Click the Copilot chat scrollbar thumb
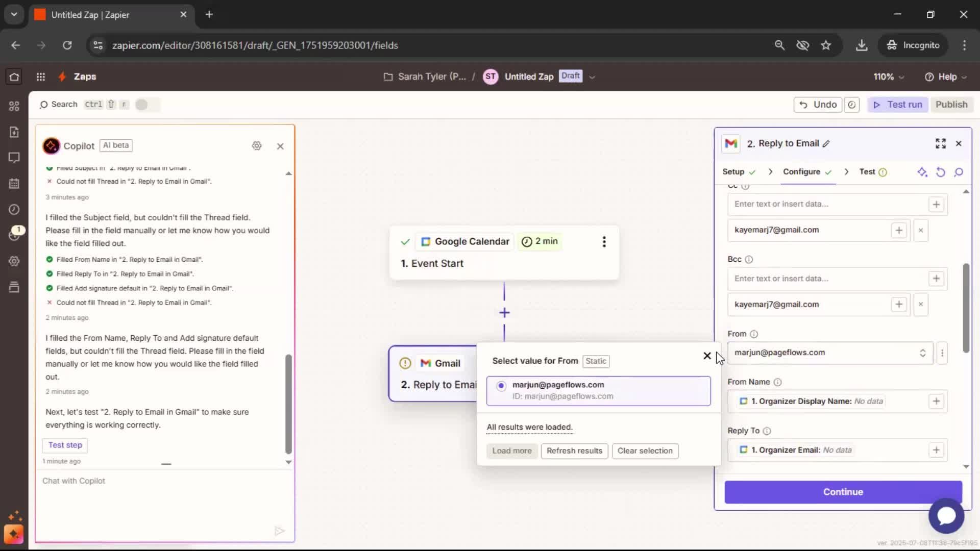This screenshot has height=551, width=980. (288, 404)
